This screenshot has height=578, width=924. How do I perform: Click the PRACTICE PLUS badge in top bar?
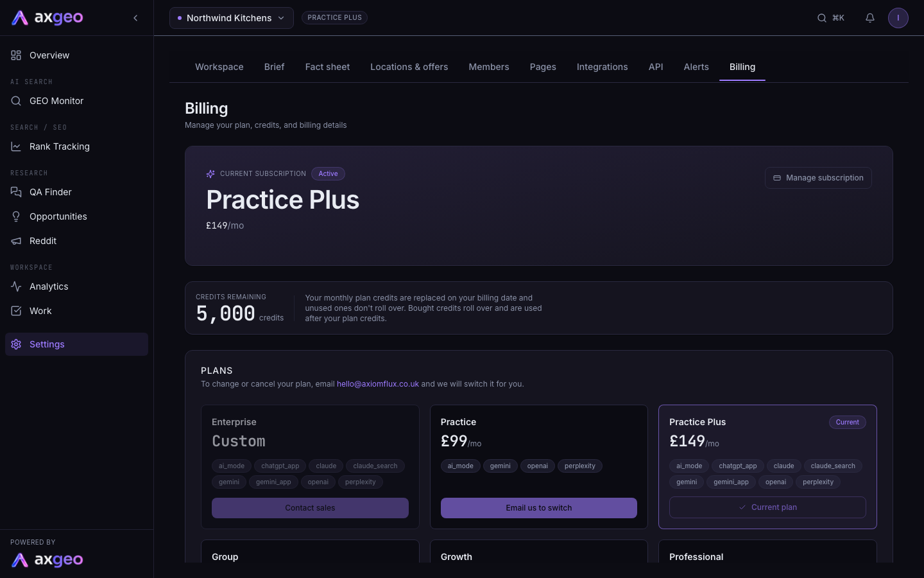click(335, 17)
